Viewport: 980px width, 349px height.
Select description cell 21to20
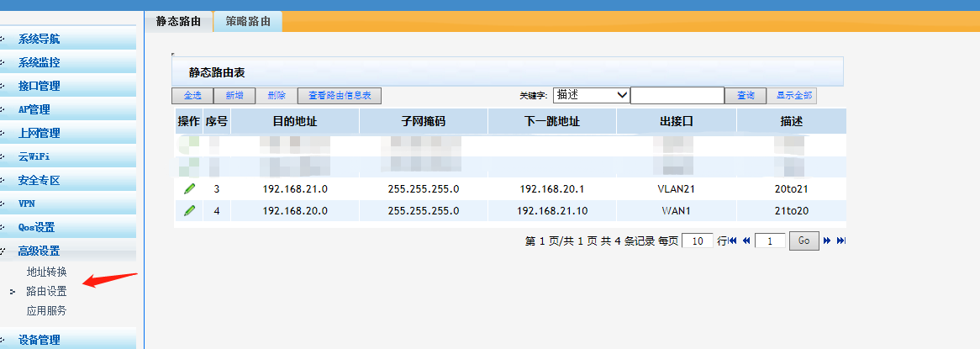792,211
